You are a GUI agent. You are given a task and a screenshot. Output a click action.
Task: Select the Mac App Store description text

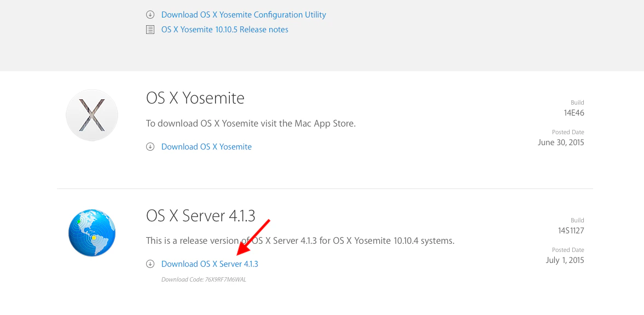click(x=251, y=123)
